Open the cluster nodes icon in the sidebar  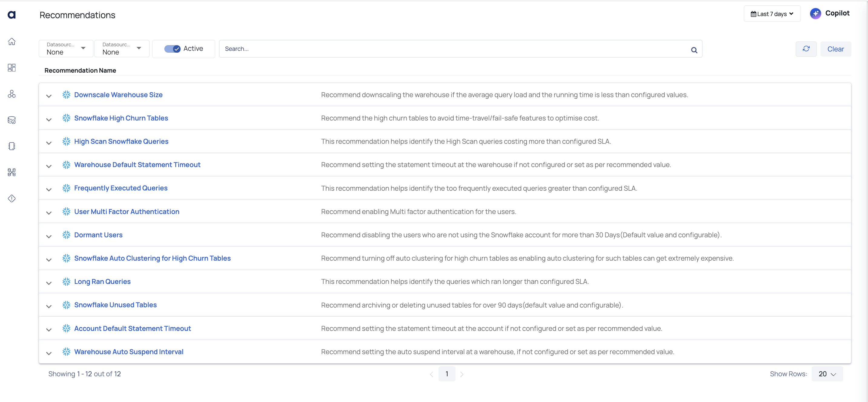point(12,94)
